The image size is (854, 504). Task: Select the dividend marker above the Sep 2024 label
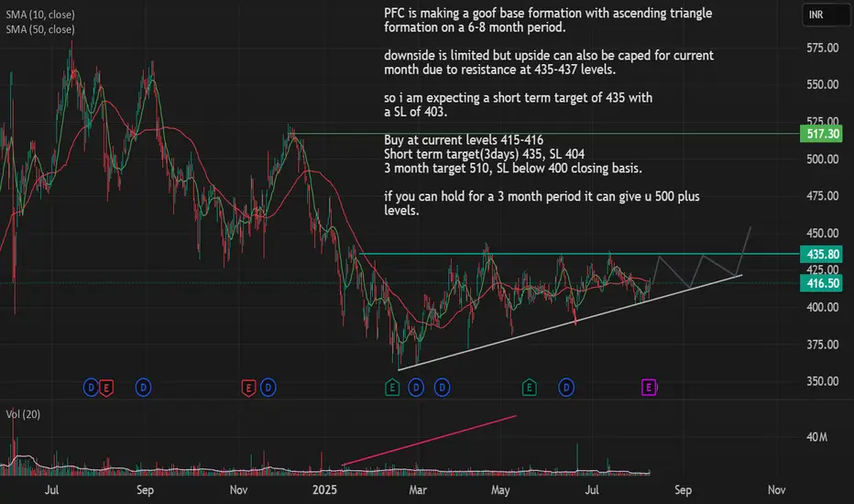click(x=143, y=388)
